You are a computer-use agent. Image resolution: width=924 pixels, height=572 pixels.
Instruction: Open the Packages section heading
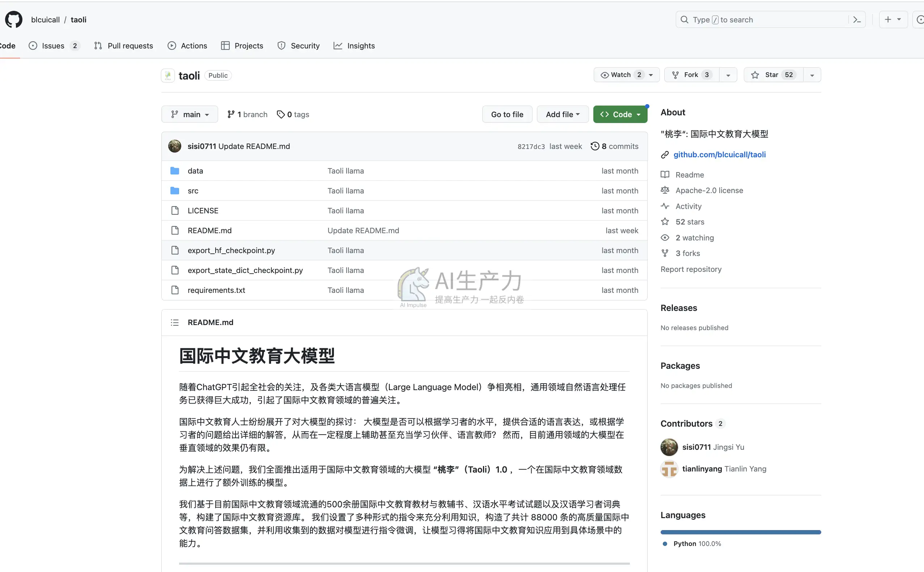[680, 366]
